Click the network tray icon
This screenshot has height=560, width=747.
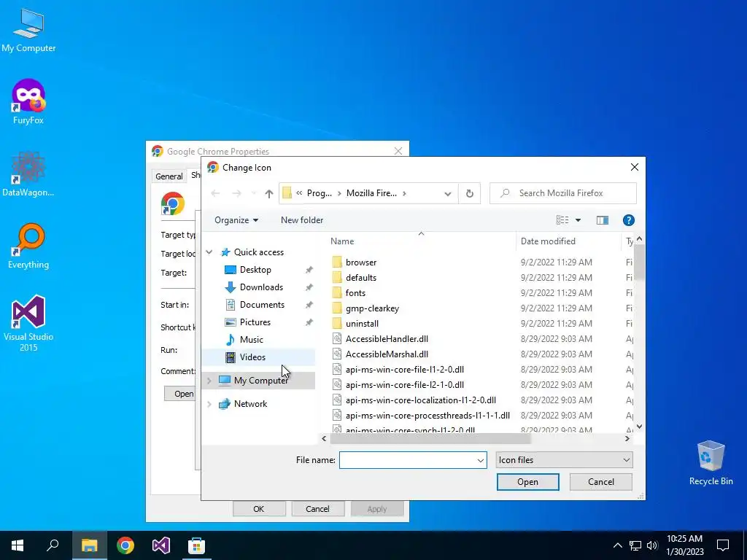click(635, 545)
